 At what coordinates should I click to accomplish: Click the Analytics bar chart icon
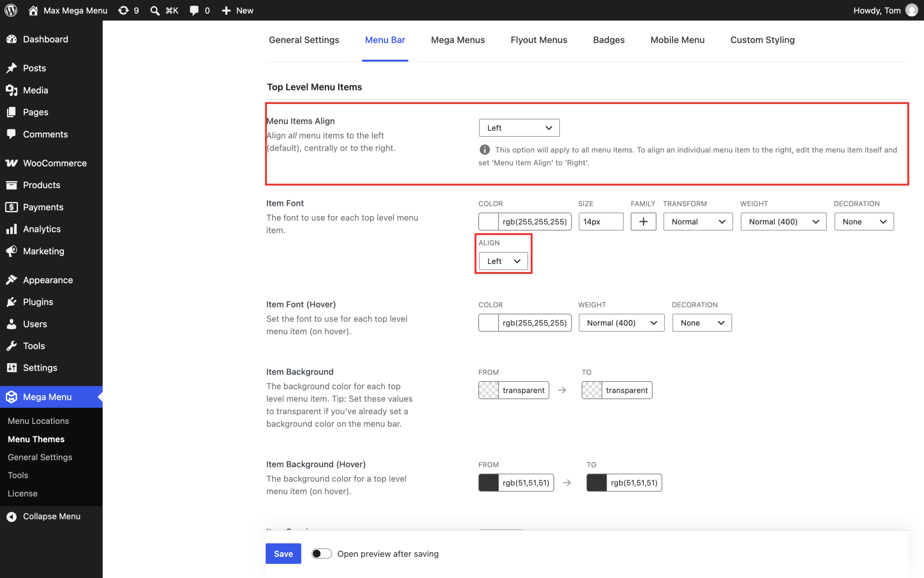pos(12,229)
